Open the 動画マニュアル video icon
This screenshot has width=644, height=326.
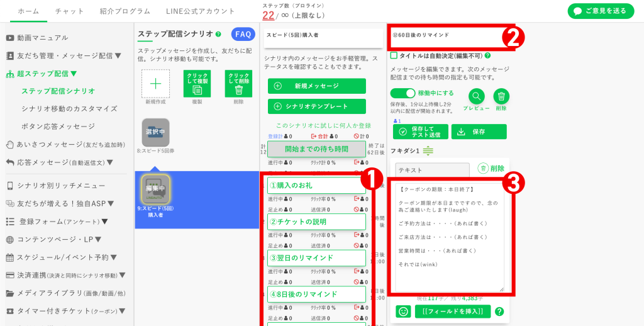[10, 38]
